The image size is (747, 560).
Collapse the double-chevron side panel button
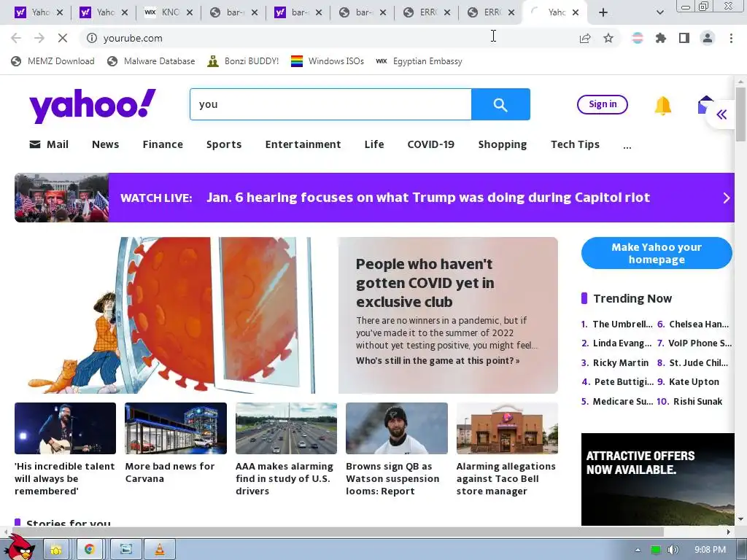coord(721,114)
